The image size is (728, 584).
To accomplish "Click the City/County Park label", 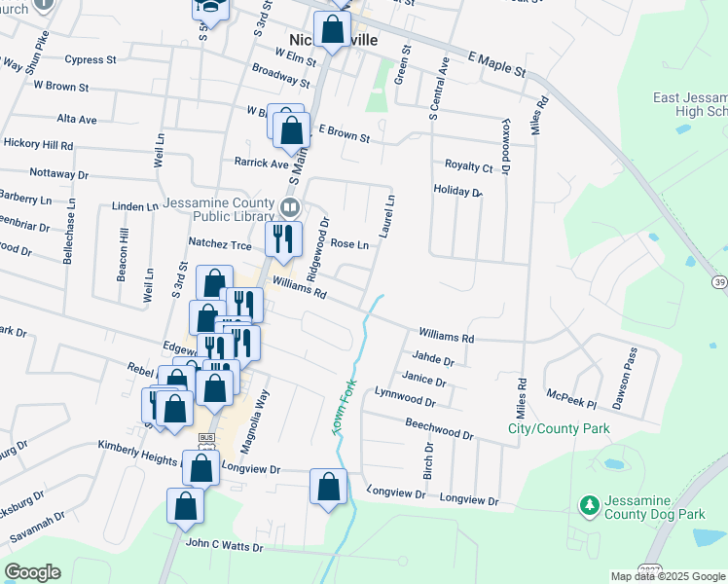I will click(x=559, y=428).
